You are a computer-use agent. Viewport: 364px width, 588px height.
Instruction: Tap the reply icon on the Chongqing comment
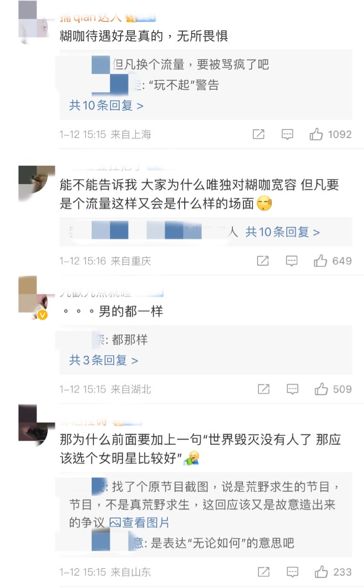click(292, 261)
